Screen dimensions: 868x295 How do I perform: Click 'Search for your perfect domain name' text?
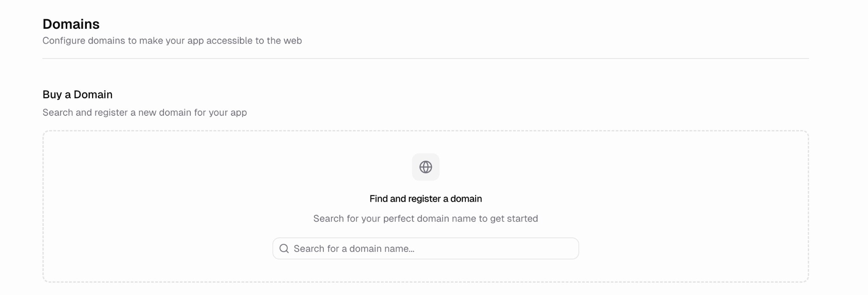pos(425,218)
